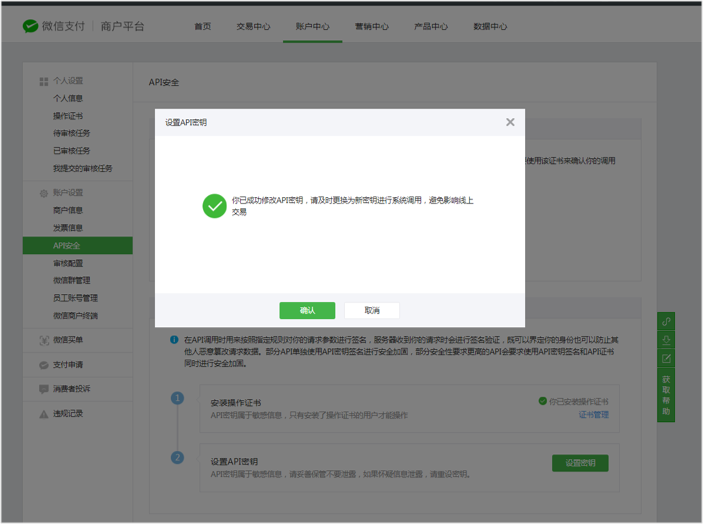Click the download icon in right floating bar
This screenshot has height=524, width=703.
click(x=667, y=340)
